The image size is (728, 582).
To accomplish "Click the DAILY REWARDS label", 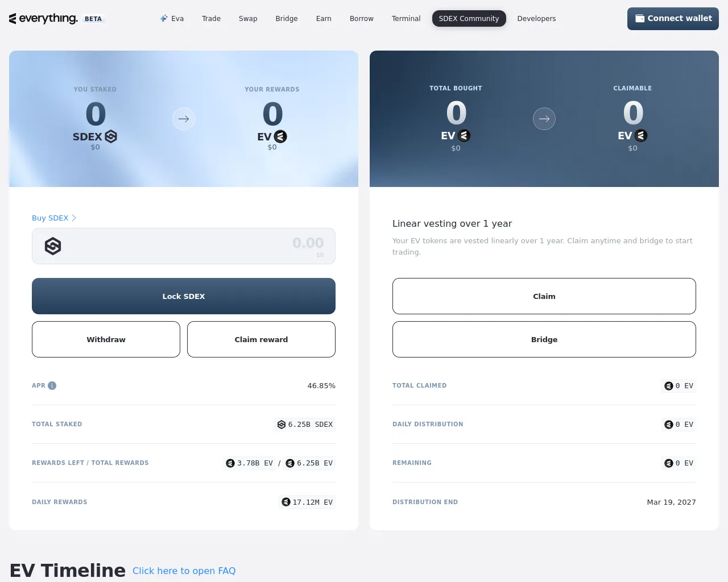I will click(60, 502).
